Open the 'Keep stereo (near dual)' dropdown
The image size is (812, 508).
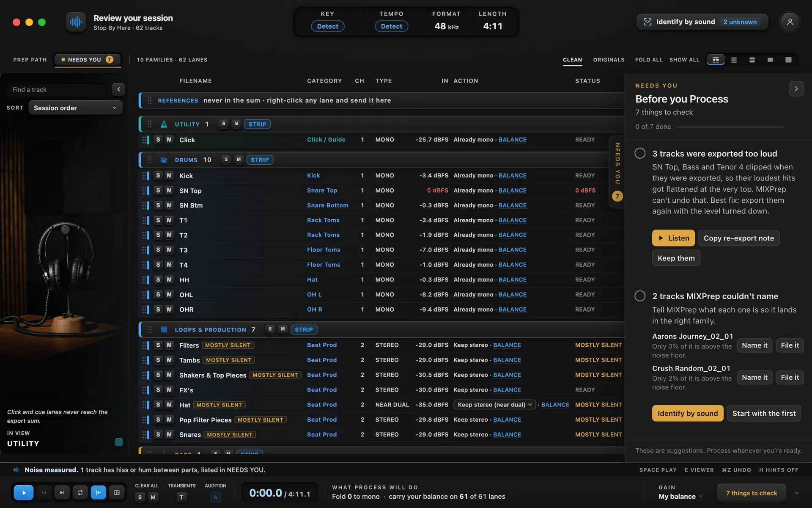click(x=494, y=405)
